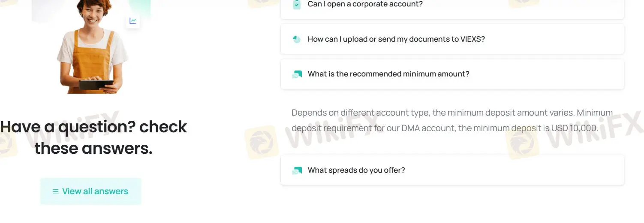The width and height of the screenshot is (644, 223).
Task: Expand "What spreads do you offer?" question
Action: tap(356, 170)
